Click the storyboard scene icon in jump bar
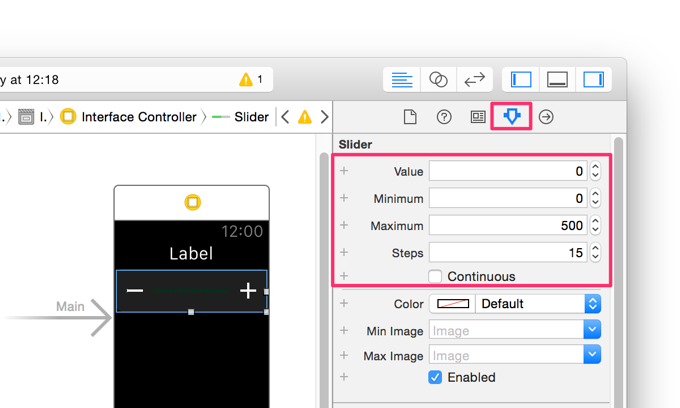The image size is (680, 408). click(26, 117)
